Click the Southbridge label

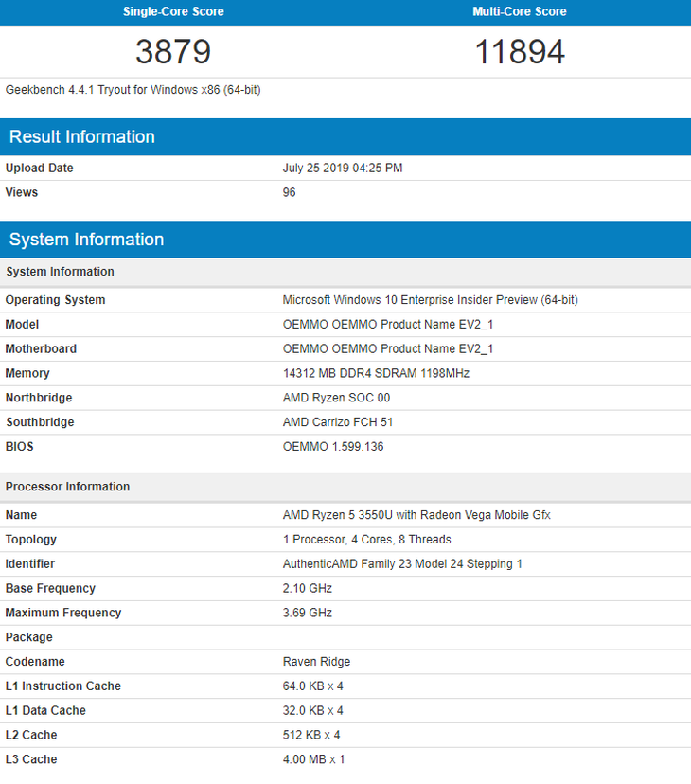[x=40, y=422]
